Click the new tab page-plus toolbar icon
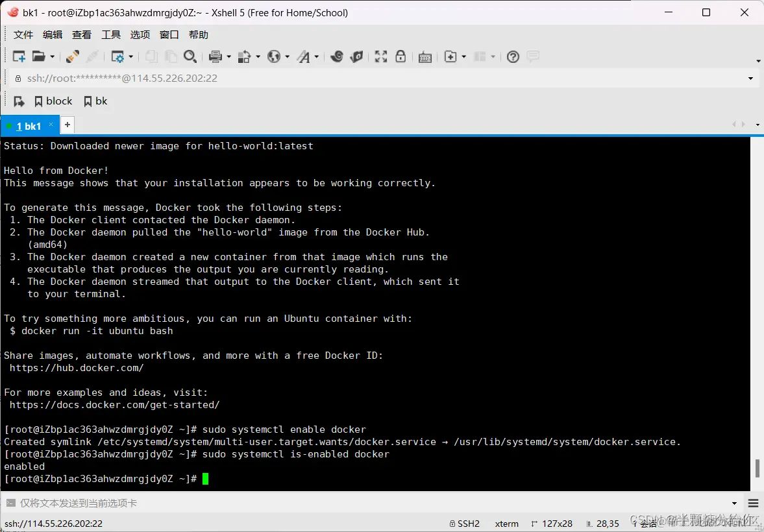This screenshot has width=764, height=532. point(450,56)
